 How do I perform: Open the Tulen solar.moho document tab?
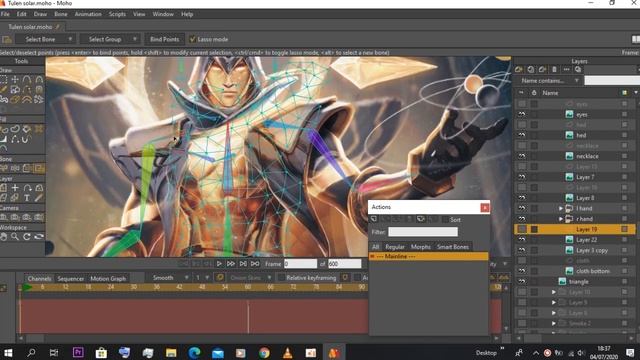point(34,27)
